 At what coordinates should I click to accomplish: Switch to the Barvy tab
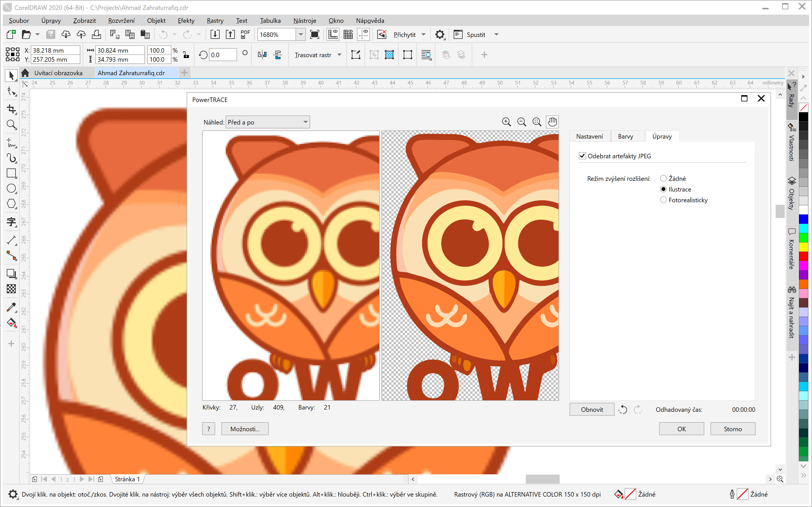(625, 137)
